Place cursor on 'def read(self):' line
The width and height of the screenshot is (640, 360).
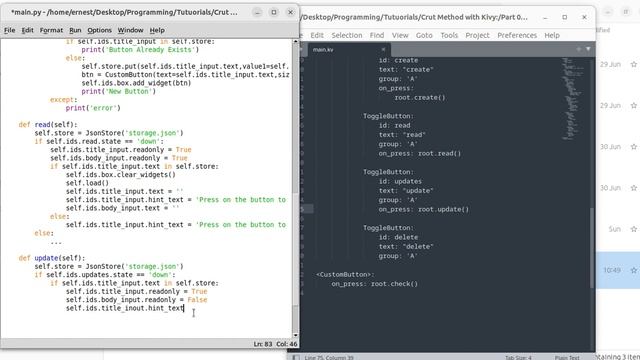48,124
